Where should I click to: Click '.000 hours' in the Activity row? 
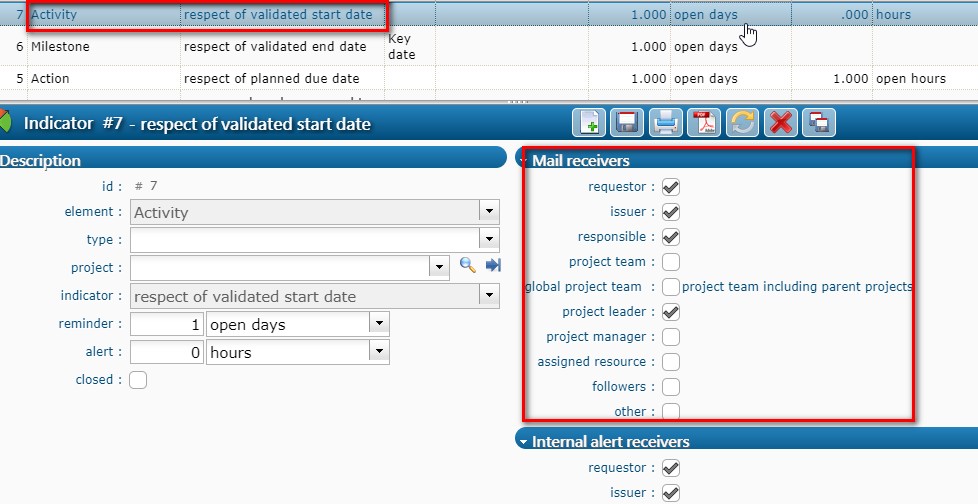(x=876, y=14)
